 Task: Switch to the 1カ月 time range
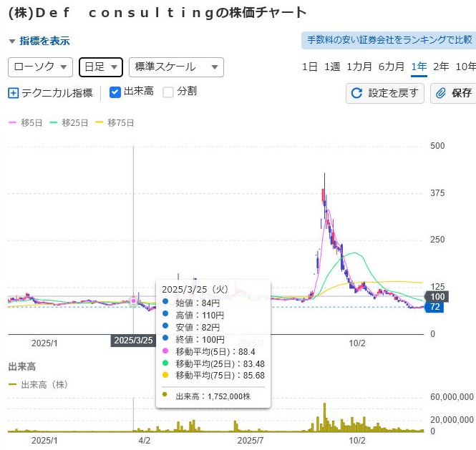[x=359, y=67]
